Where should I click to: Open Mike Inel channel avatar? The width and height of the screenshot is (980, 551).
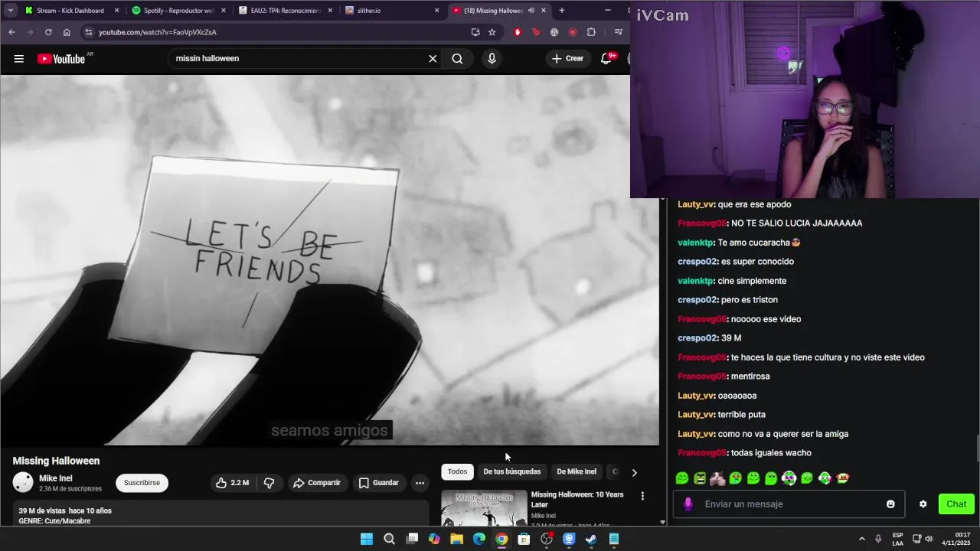[x=23, y=482]
